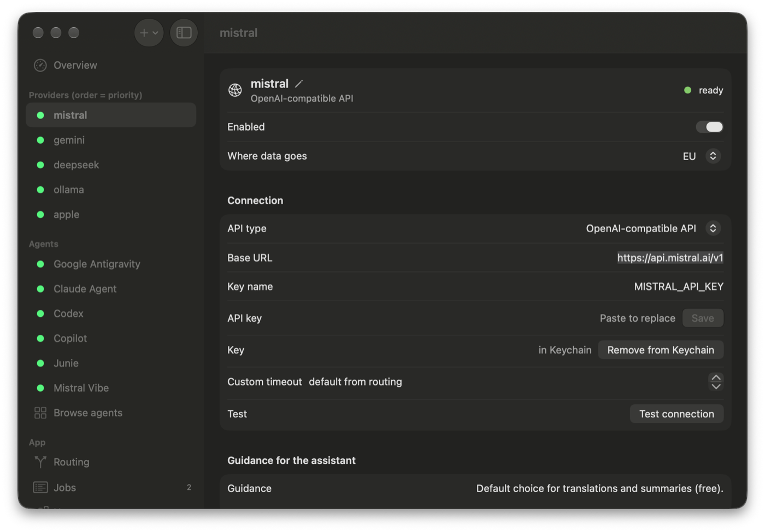Screen dimensions: 765x532
Task: Click the Guidance text value
Action: click(599, 489)
